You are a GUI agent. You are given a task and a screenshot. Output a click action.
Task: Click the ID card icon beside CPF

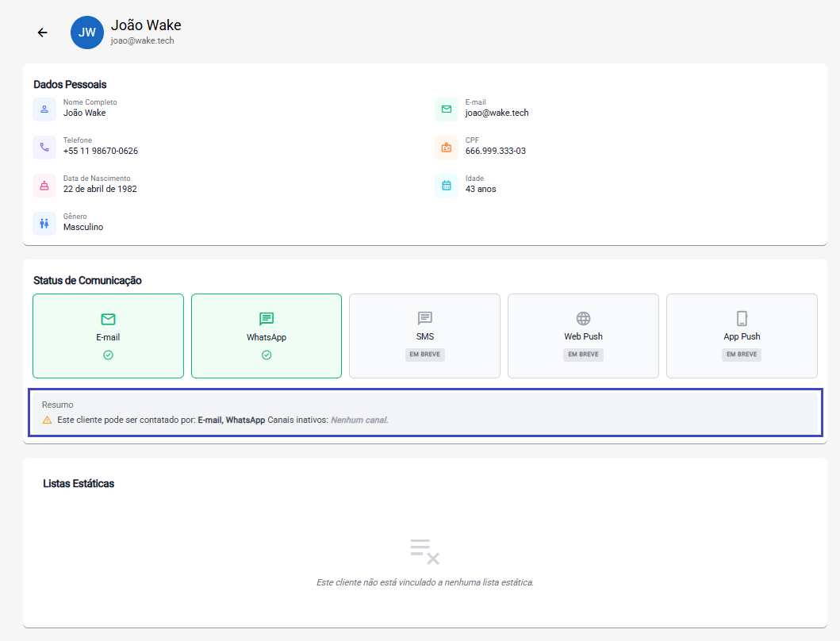447,147
